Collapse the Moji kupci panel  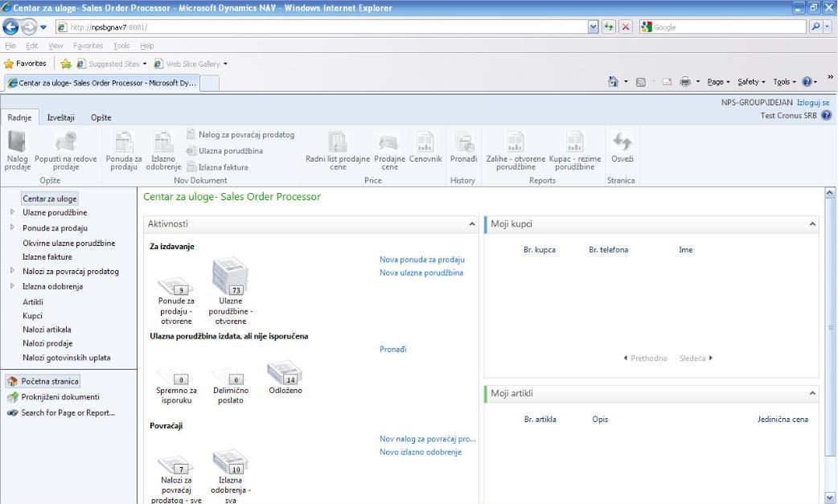(812, 224)
